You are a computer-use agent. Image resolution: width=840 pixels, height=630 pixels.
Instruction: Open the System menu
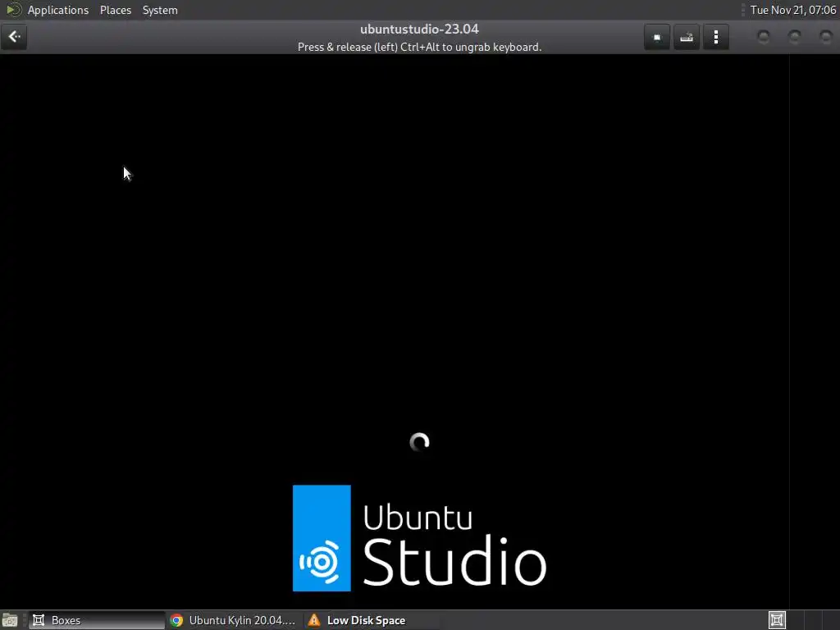[160, 10]
